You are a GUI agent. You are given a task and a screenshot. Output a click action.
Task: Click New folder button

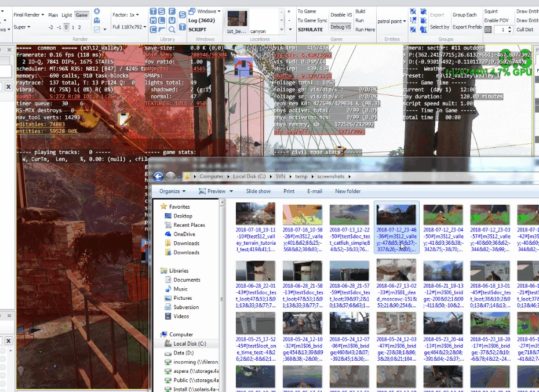[x=348, y=191]
